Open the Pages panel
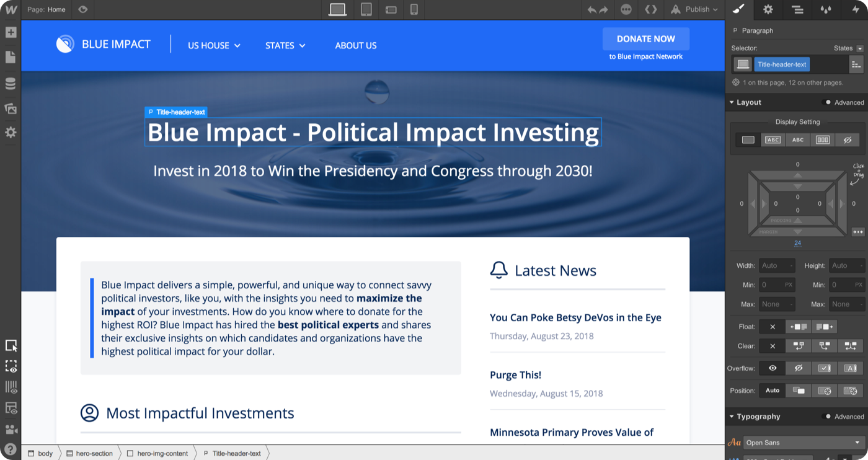 click(x=11, y=57)
